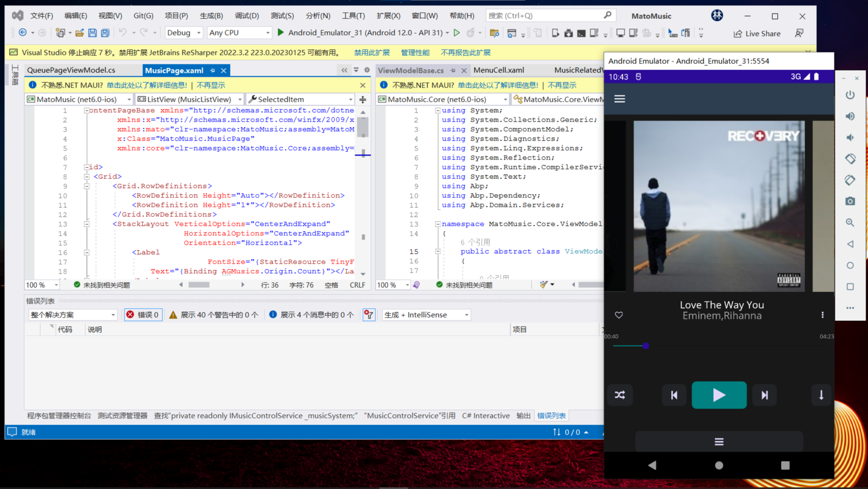Open left editor 100 % zoom dropdown
Image resolution: width=868 pixels, height=489 pixels.
click(42, 285)
